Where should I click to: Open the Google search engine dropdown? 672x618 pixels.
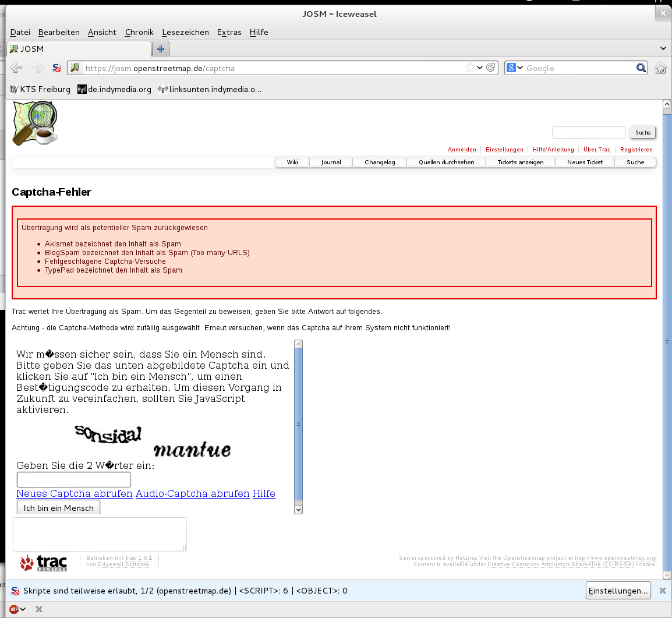pos(515,68)
